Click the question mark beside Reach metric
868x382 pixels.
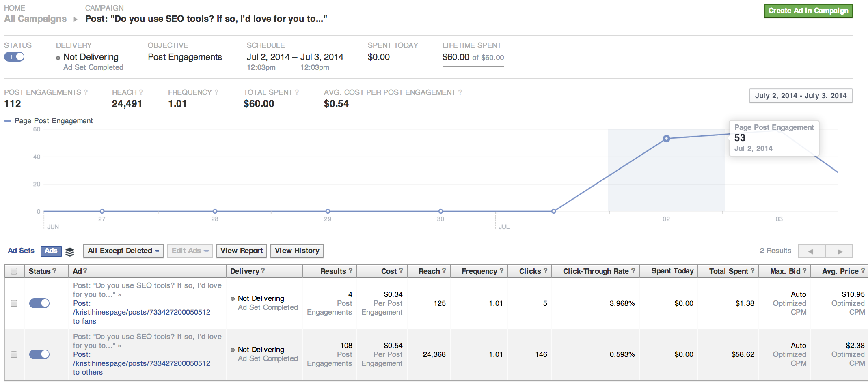pyautogui.click(x=141, y=92)
